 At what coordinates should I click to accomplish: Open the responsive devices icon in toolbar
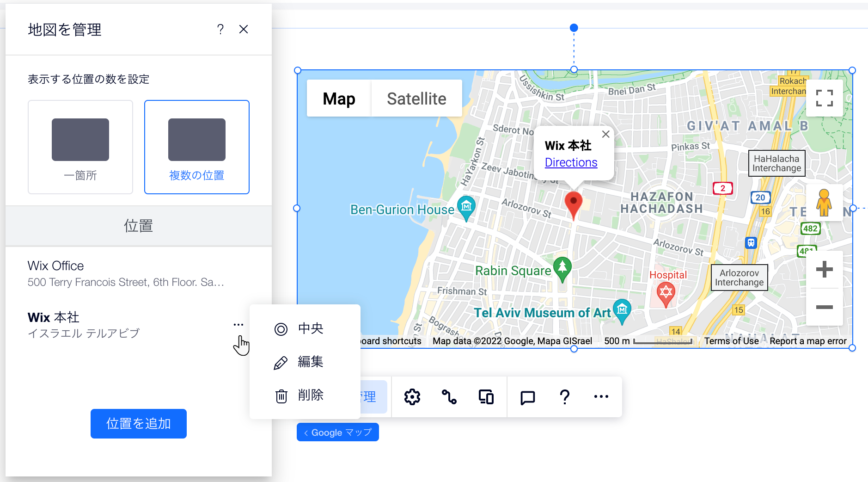[486, 397]
